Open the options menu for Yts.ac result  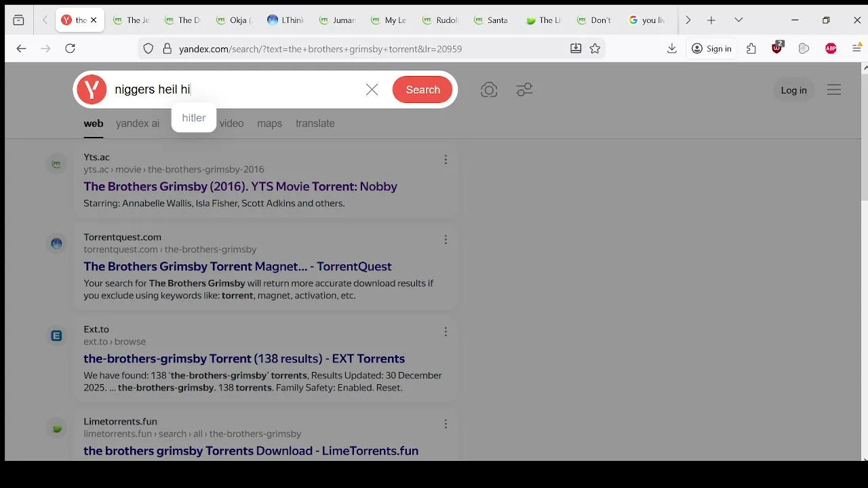[x=446, y=160]
